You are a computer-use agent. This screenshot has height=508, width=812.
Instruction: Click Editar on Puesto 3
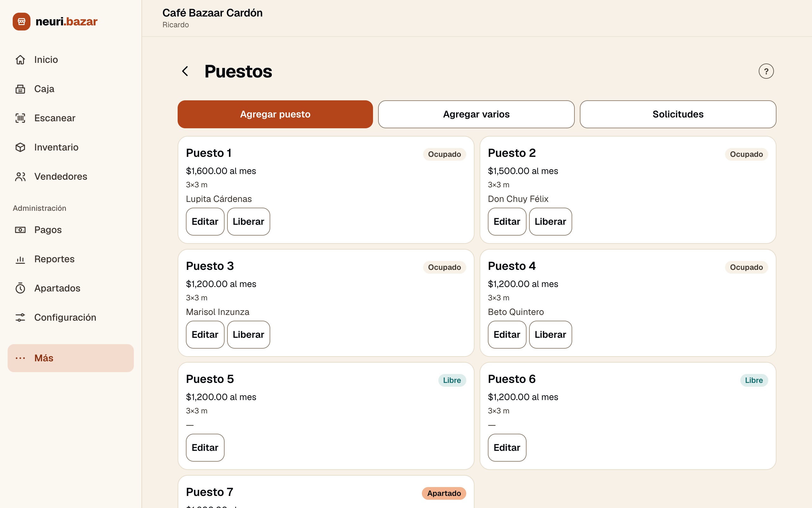[x=205, y=335]
